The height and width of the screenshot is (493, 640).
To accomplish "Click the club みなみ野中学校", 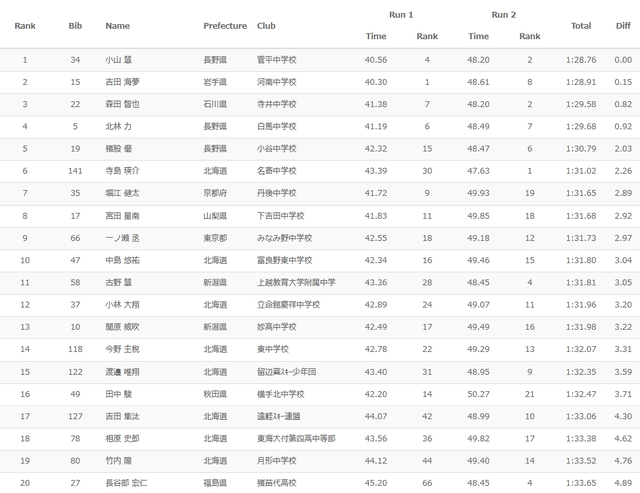I will (x=284, y=238).
